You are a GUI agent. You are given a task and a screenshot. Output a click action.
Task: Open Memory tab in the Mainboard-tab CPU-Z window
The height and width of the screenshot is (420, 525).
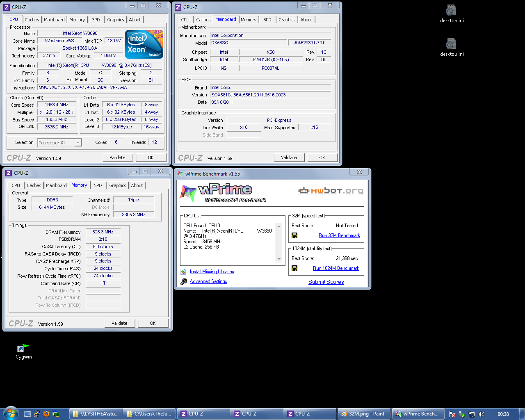[249, 20]
